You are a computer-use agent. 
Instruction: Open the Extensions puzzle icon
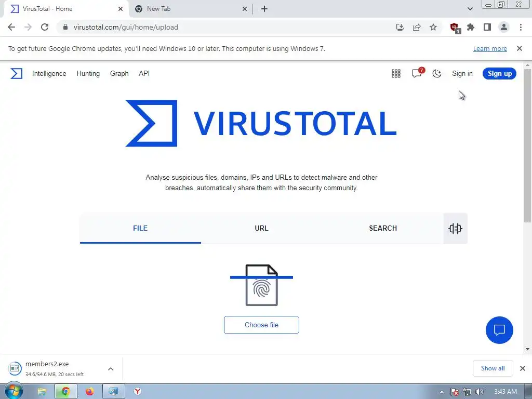(471, 27)
